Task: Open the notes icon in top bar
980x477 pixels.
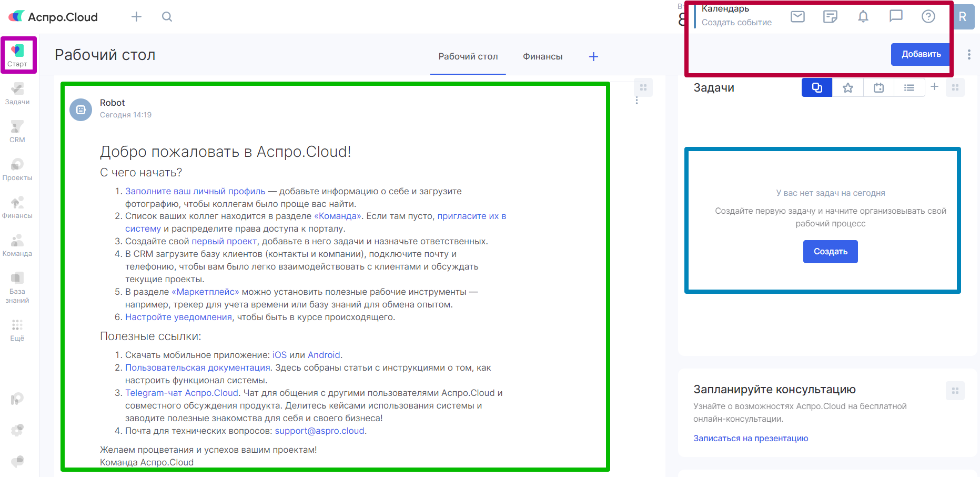Action: (830, 17)
